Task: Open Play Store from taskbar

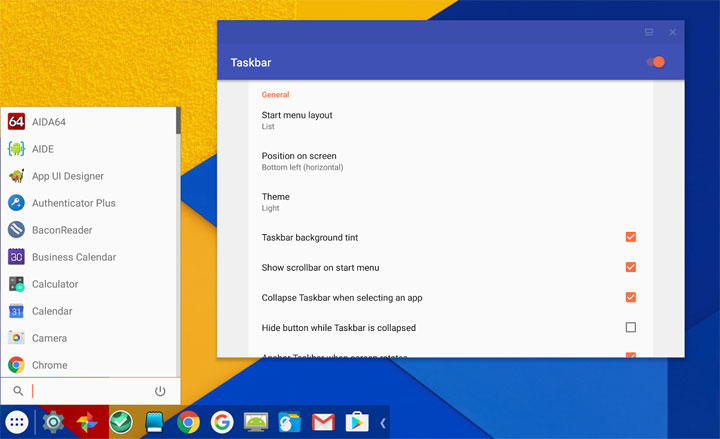Action: pyautogui.click(x=357, y=422)
